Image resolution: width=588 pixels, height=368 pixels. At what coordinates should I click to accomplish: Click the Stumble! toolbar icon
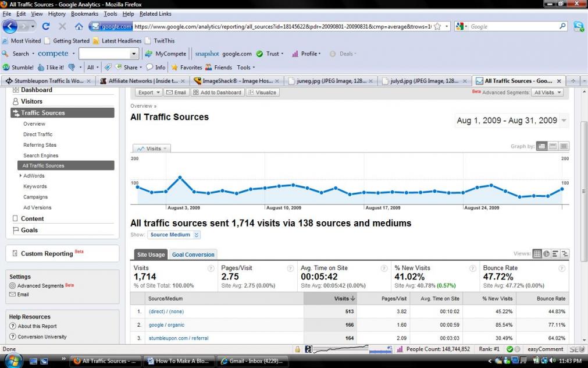(x=18, y=67)
